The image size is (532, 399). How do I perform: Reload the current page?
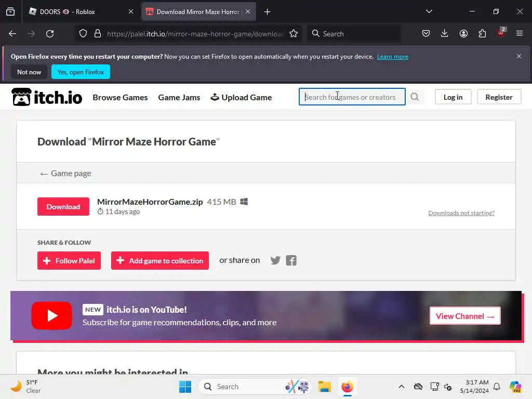point(50,34)
